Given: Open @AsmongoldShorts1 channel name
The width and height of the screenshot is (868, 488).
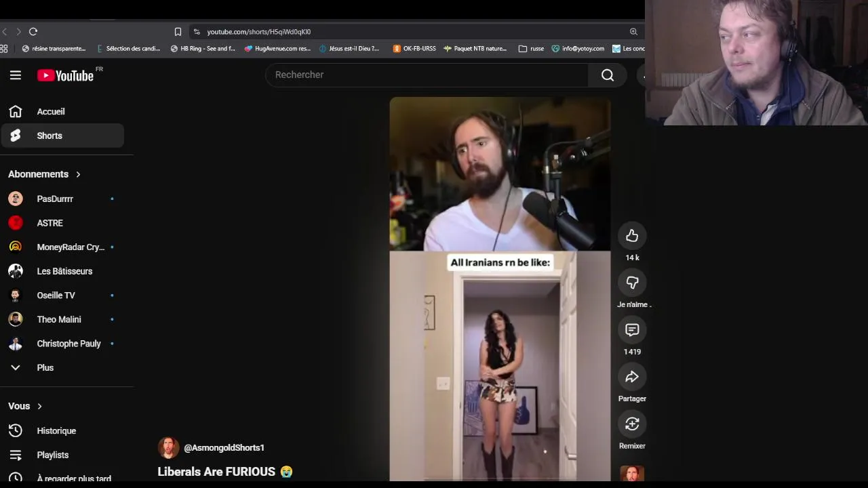Looking at the screenshot, I should (224, 448).
